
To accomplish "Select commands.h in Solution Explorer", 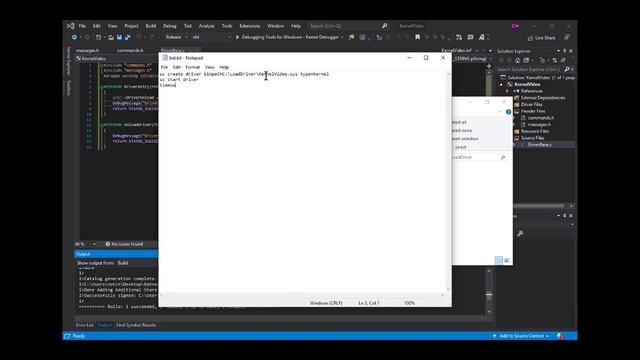I will [x=540, y=118].
